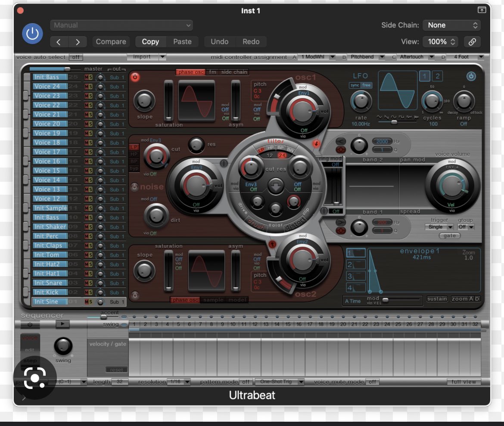
Task: Solo the Voice 24 voice
Action: tap(90, 87)
